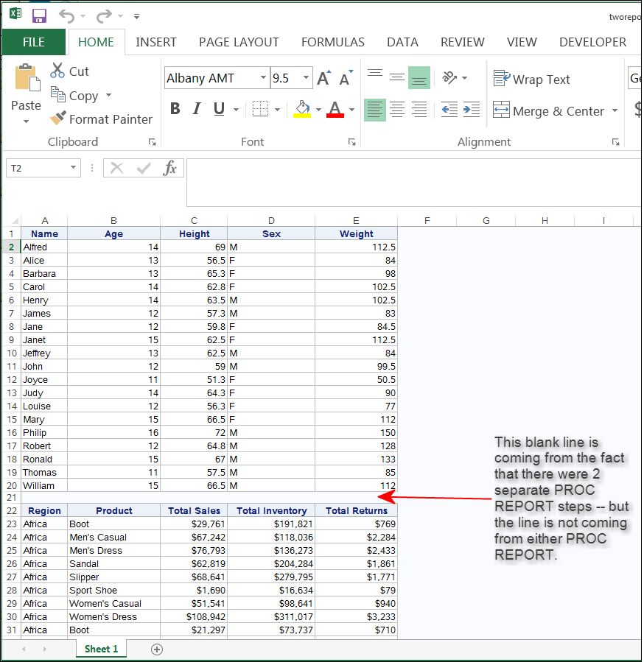Viewport: 644px width, 662px height.
Task: Increase font size with large A icon
Action: (x=323, y=78)
